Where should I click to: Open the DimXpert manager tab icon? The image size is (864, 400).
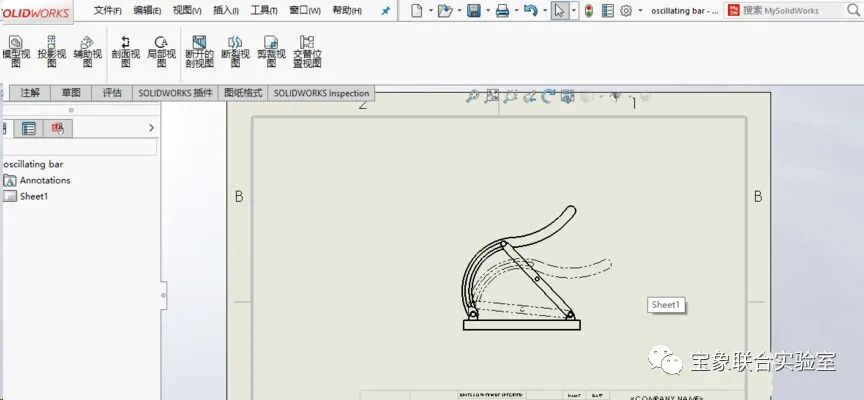58,129
